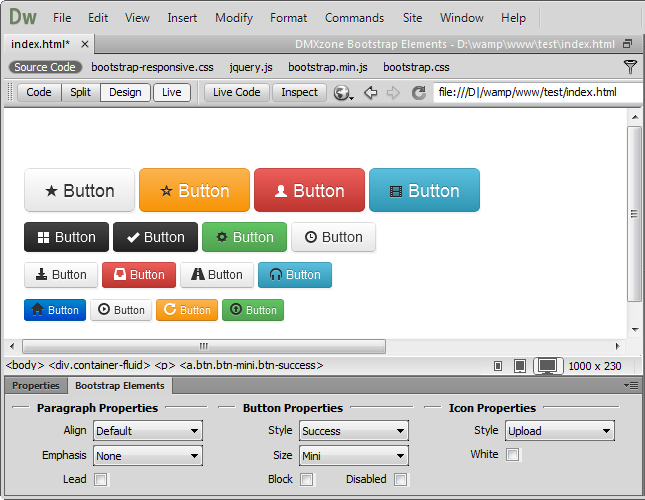Click the file address input field

[x=538, y=93]
